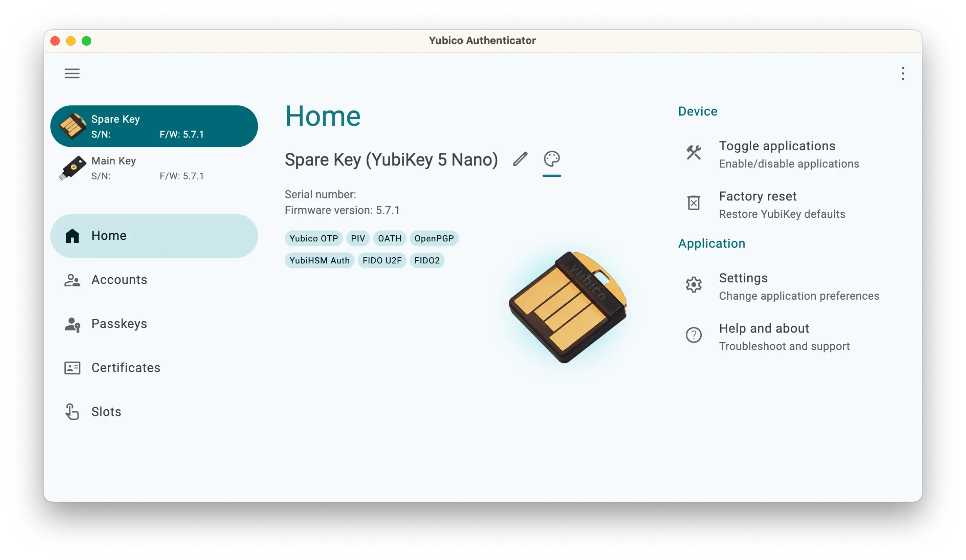Click the Home menu item
This screenshot has width=966, height=560.
click(154, 235)
